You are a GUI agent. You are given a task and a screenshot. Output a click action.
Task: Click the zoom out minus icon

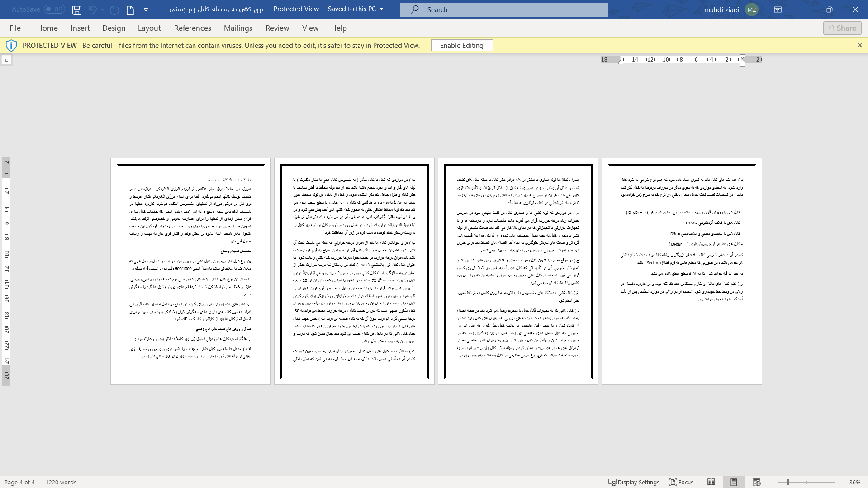pyautogui.click(x=773, y=482)
